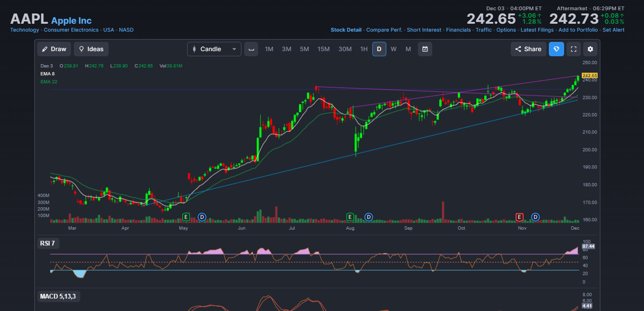Open chart settings gear
The height and width of the screenshot is (311, 644).
click(x=590, y=49)
